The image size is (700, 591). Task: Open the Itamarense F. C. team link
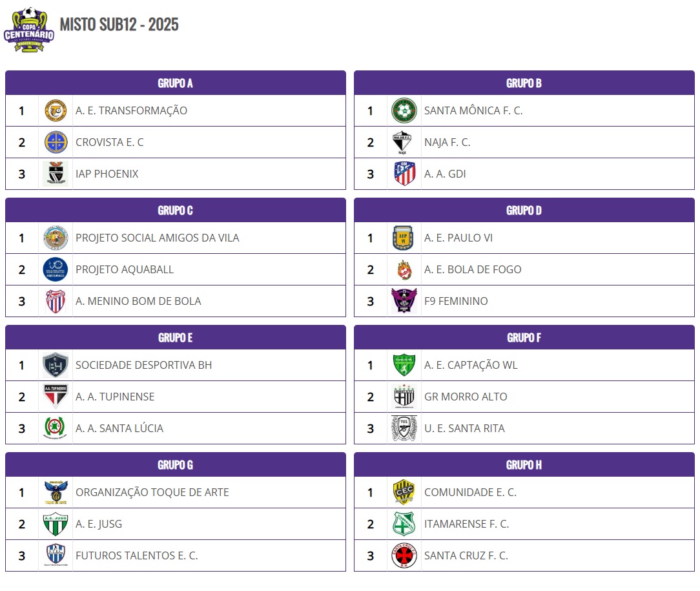tap(466, 524)
